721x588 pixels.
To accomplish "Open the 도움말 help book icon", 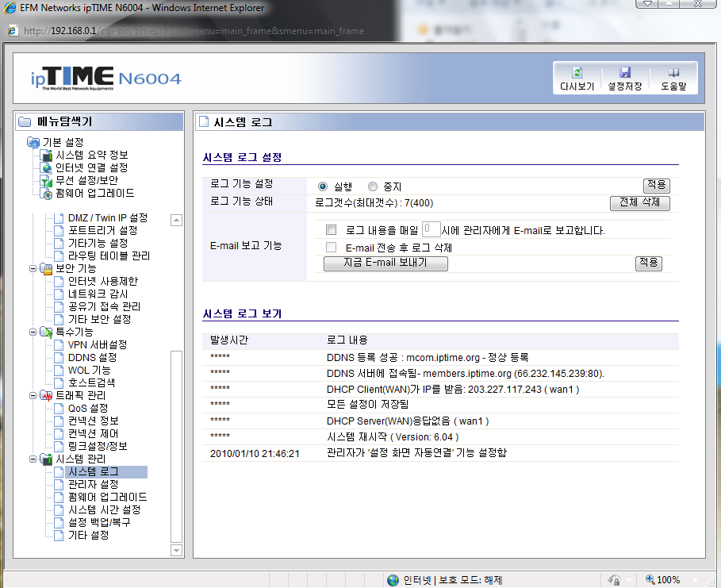I will (673, 72).
